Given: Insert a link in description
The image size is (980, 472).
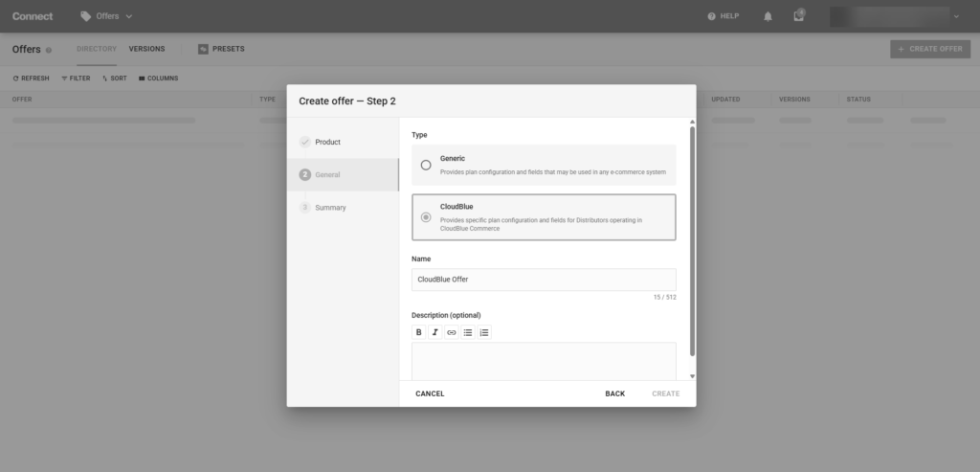Looking at the screenshot, I should 452,332.
